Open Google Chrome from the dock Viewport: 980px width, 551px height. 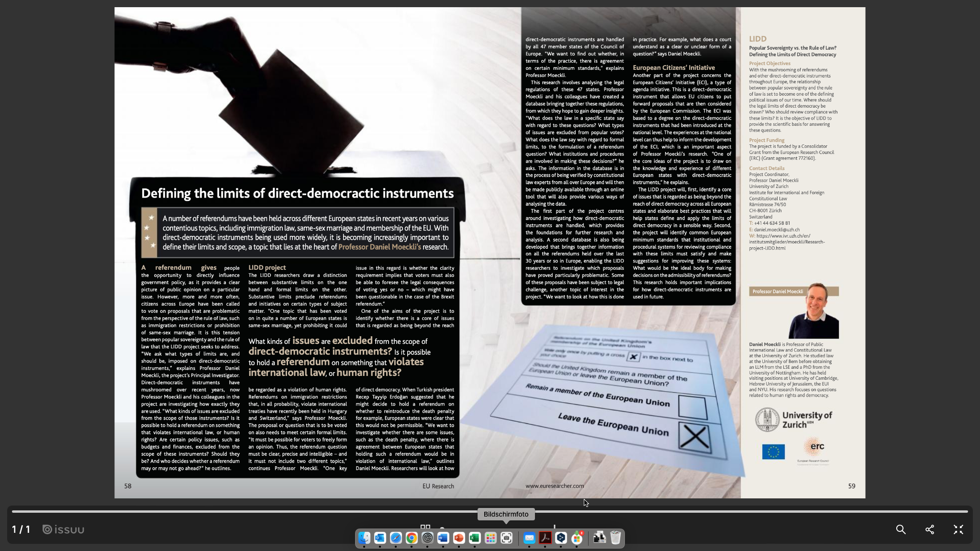pyautogui.click(x=412, y=538)
